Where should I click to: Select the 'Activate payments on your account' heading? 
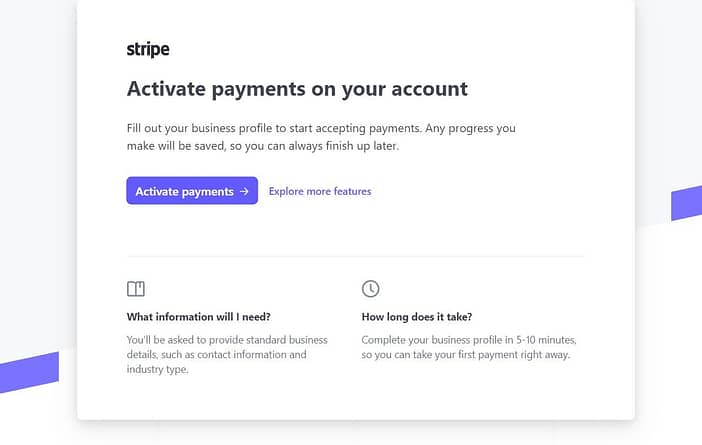[297, 89]
